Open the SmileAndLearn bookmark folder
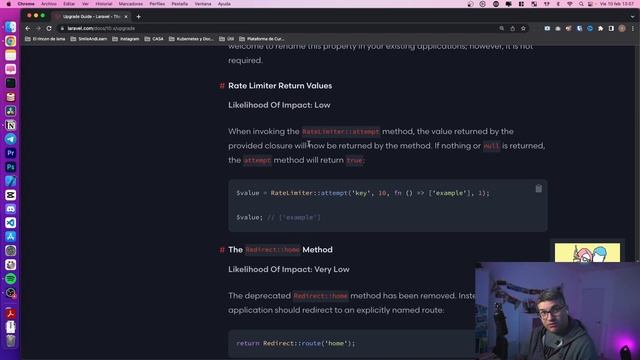 pyautogui.click(x=89, y=39)
